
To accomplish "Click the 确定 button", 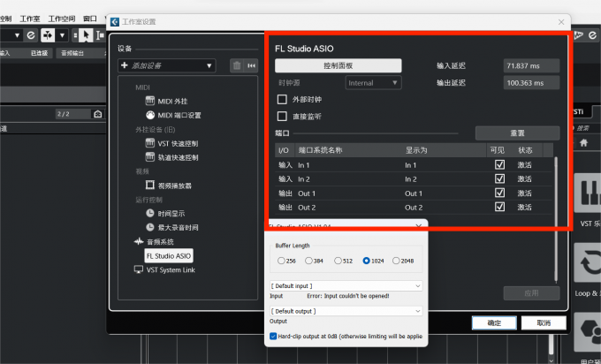I will click(x=494, y=322).
